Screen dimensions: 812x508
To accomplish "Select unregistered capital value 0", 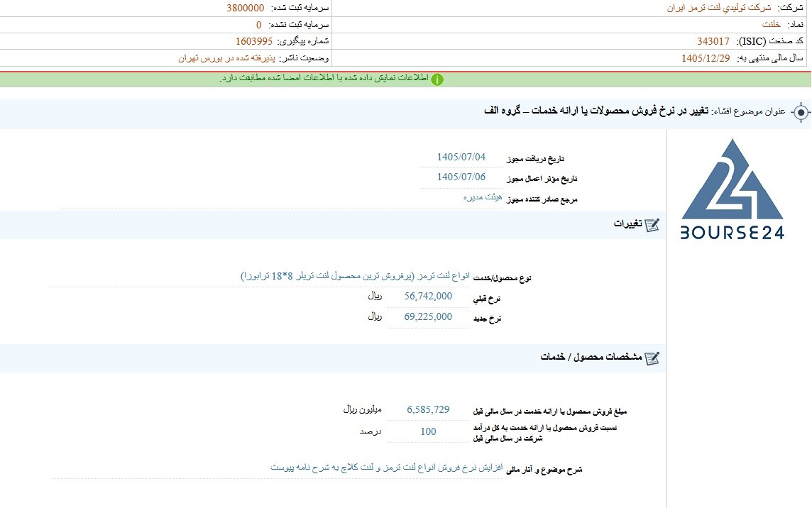I will coord(259,25).
